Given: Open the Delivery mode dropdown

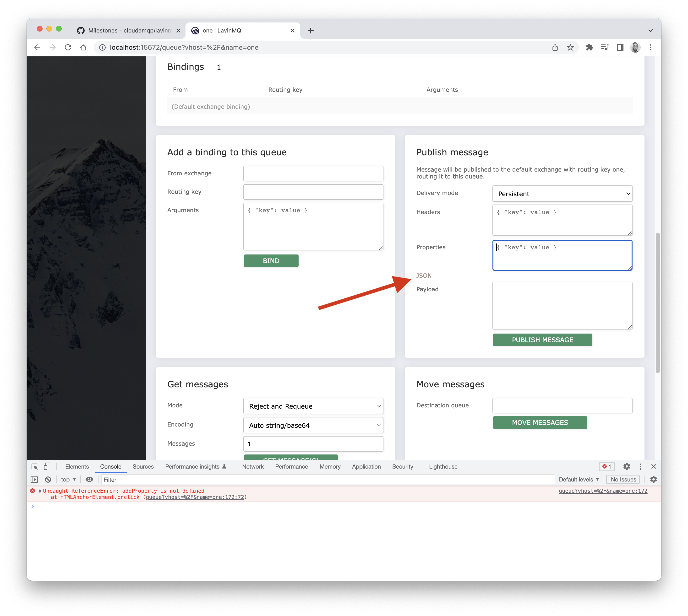Looking at the screenshot, I should tap(562, 194).
